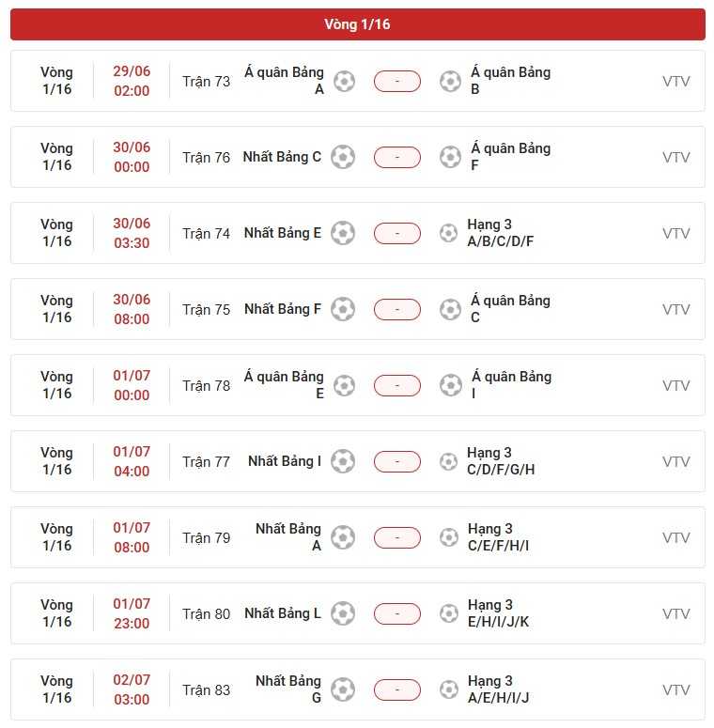This screenshot has height=728, width=714.
Task: Click Hạng 3 A/E/H/I/J team ball icon
Action: pyautogui.click(x=449, y=689)
